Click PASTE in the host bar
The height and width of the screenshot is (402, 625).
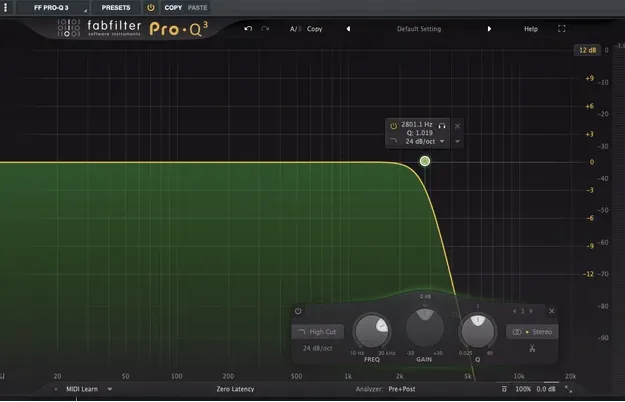click(x=197, y=7)
